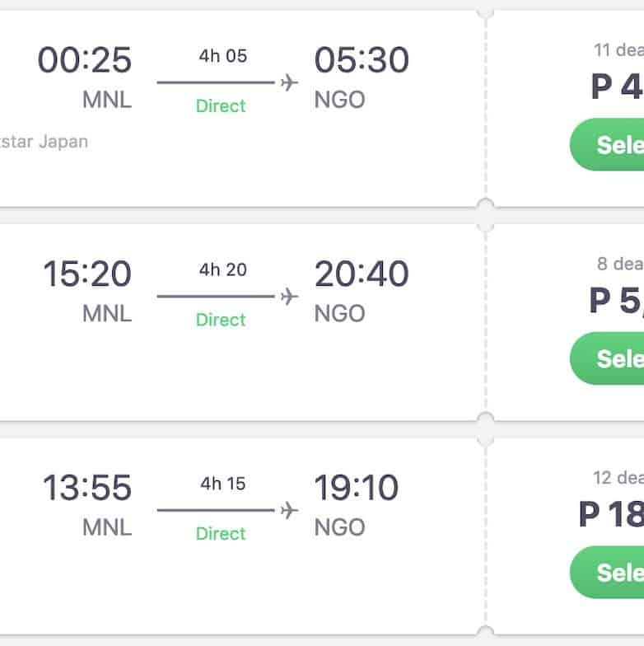The image size is (644, 646).
Task: Click the 05:30 arrival time at NGO
Action: point(362,60)
